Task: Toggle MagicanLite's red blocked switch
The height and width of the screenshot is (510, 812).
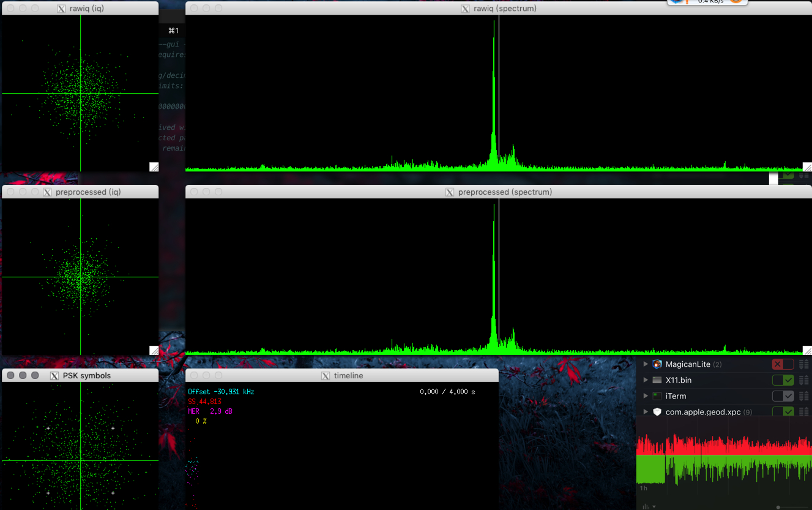Action: click(x=782, y=364)
